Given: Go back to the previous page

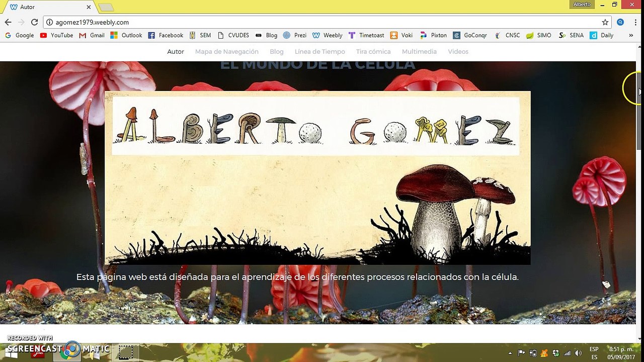Looking at the screenshot, I should click(8, 22).
